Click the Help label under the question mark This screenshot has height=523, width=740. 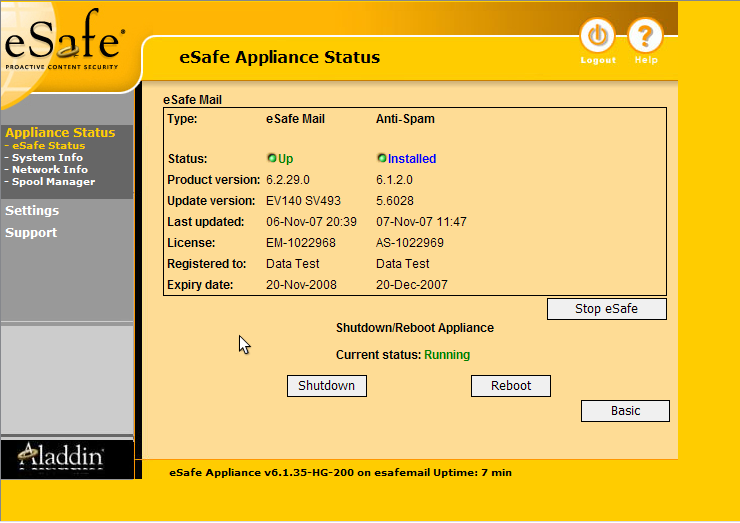pos(646,60)
